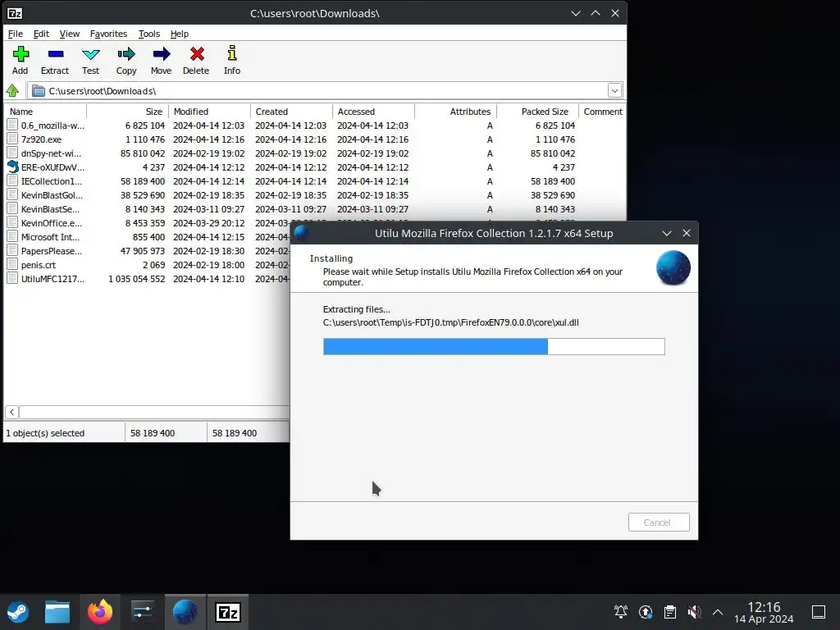Click the 1 object(s) selected status text
Screen dimensions: 840x630
[x=46, y=433]
